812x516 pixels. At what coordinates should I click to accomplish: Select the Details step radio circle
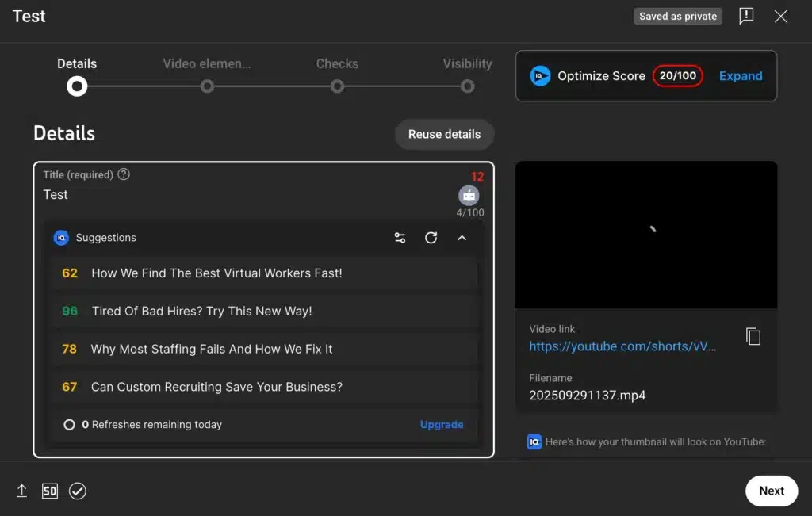click(x=77, y=86)
